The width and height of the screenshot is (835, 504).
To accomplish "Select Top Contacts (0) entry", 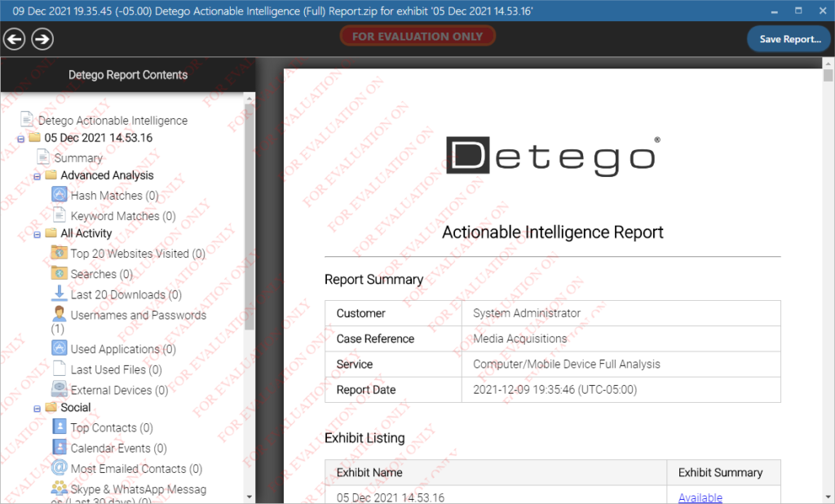I will 112,428.
